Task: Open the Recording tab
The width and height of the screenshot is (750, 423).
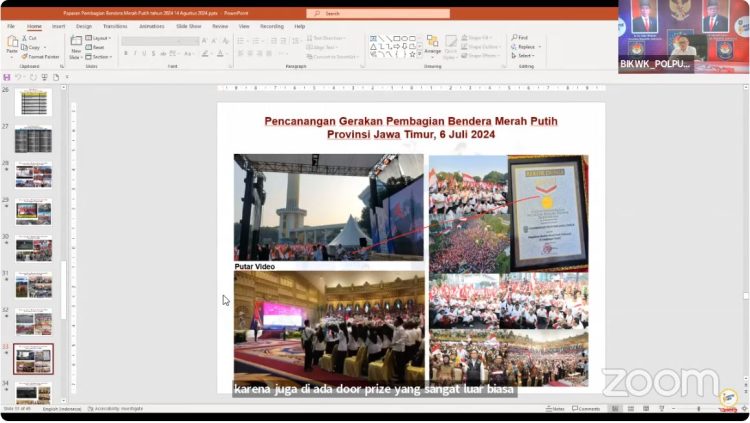Action: [272, 26]
